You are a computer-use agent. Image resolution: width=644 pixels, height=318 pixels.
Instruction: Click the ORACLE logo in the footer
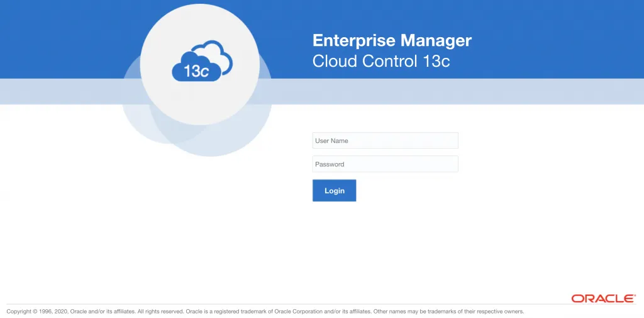pos(603,298)
